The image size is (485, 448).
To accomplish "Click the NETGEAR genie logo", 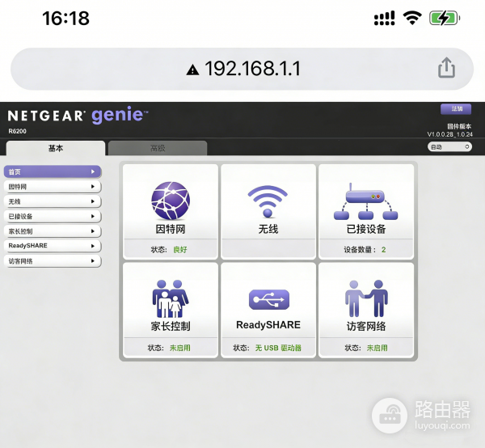I will pyautogui.click(x=78, y=115).
